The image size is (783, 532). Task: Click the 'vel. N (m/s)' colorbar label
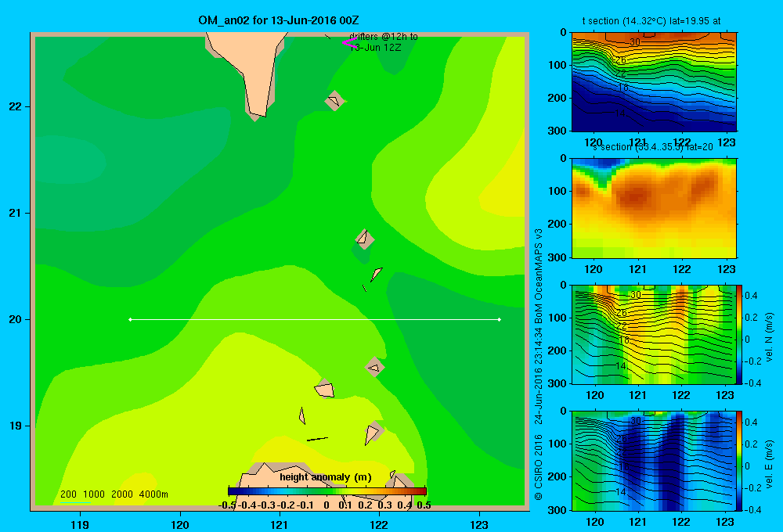[x=770, y=337]
